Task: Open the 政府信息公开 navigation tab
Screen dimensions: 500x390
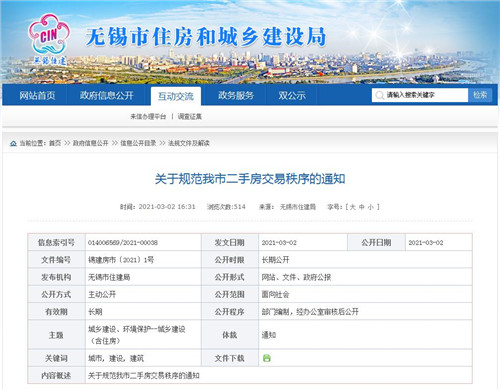Action: pos(107,96)
